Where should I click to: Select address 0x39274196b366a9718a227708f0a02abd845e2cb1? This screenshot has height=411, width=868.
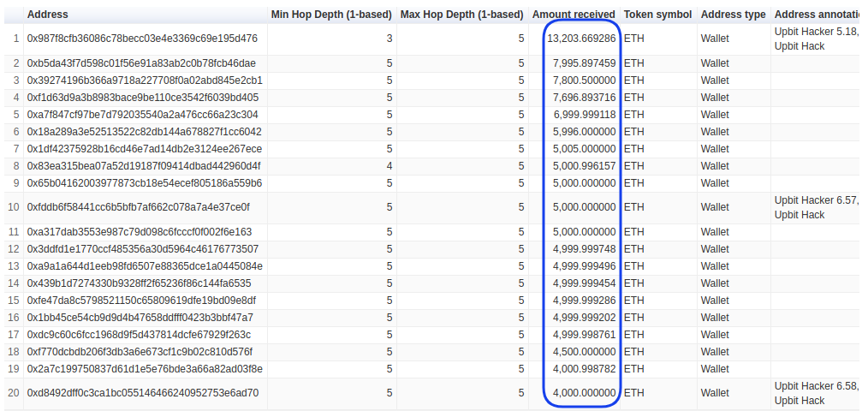pyautogui.click(x=145, y=80)
